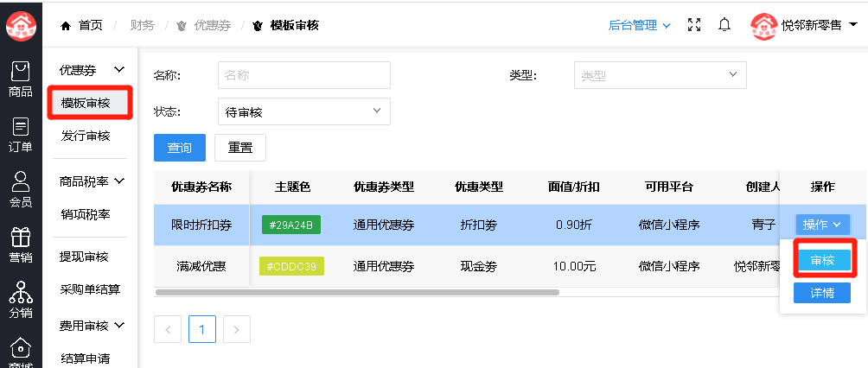The width and height of the screenshot is (868, 368).
Task: Open the 后台管理 dropdown
Action: [640, 25]
